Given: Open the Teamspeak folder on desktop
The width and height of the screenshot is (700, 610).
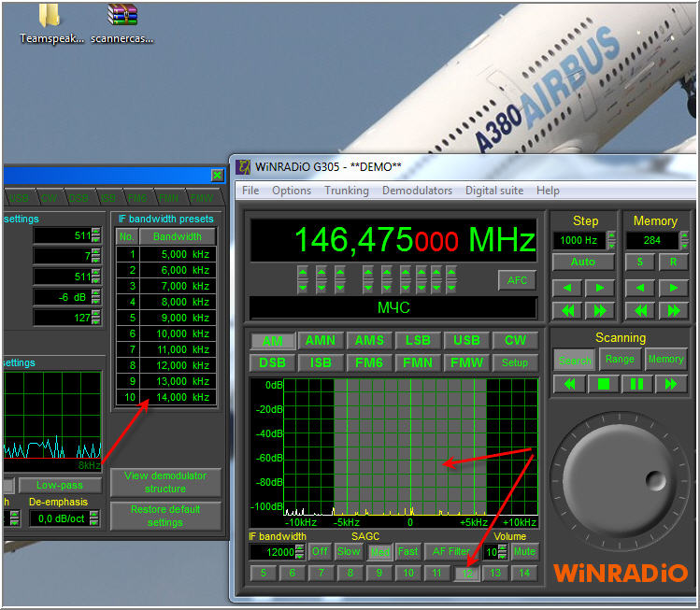Looking at the screenshot, I should [x=50, y=23].
